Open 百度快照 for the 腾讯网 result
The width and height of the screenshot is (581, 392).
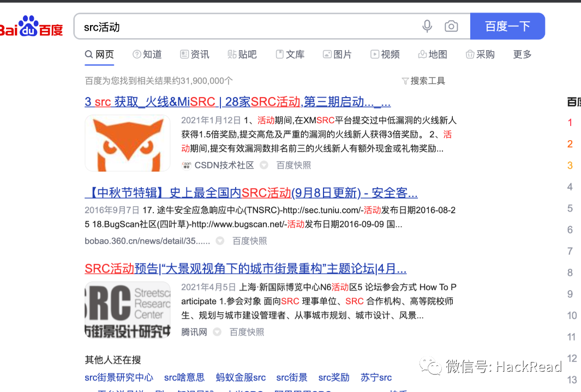coord(247,332)
